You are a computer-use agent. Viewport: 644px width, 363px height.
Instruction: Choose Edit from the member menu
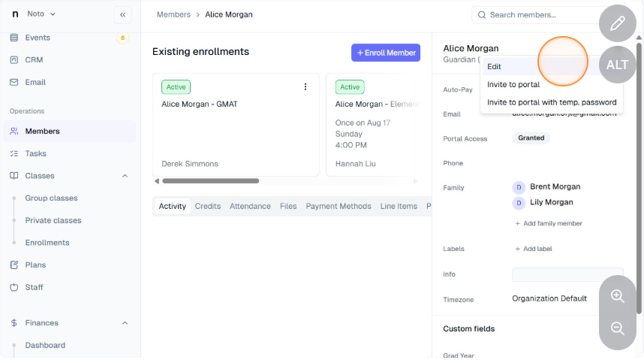coord(552,67)
